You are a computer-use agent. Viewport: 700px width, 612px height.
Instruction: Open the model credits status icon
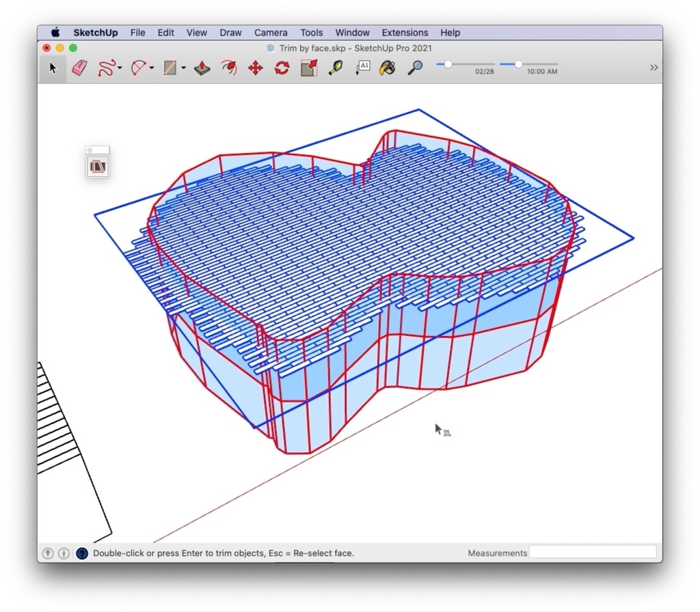point(64,553)
